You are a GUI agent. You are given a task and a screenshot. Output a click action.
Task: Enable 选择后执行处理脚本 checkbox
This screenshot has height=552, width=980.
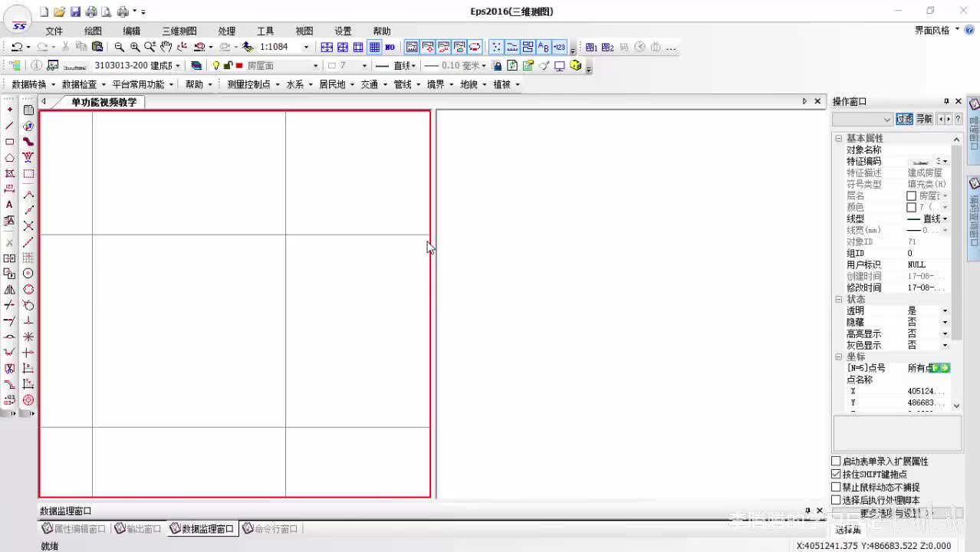[837, 501]
